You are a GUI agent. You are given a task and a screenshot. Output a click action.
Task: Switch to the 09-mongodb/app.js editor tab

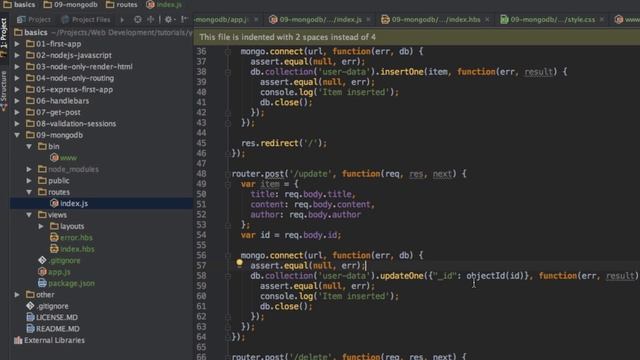[222, 19]
